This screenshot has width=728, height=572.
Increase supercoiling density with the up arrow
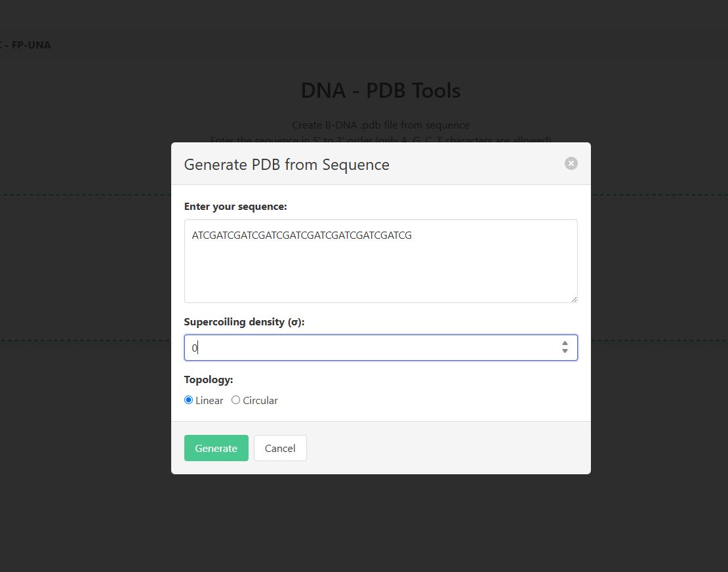coord(565,343)
